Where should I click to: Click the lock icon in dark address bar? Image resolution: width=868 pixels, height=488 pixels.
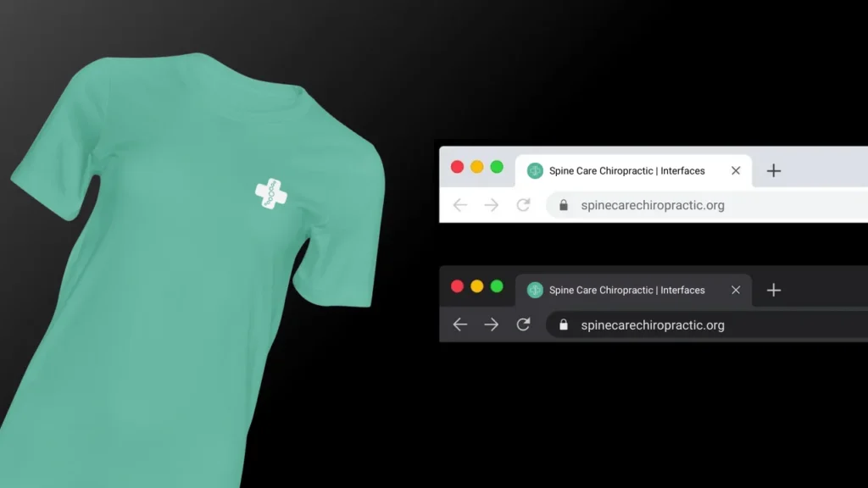(x=564, y=324)
